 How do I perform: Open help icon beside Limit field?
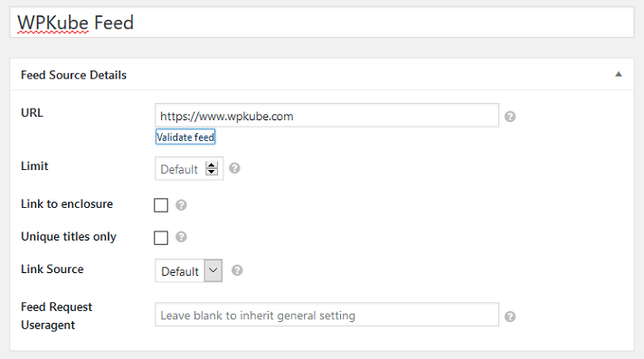(x=234, y=168)
